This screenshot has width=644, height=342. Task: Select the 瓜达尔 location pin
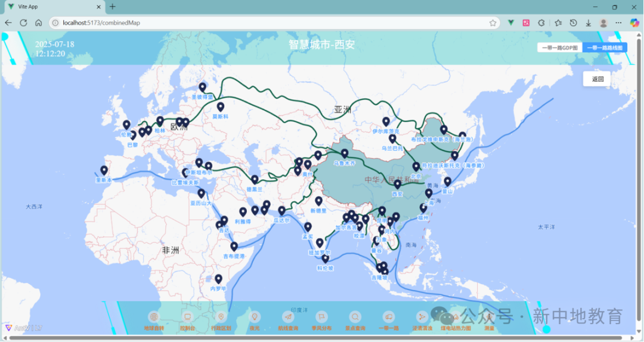click(x=281, y=211)
